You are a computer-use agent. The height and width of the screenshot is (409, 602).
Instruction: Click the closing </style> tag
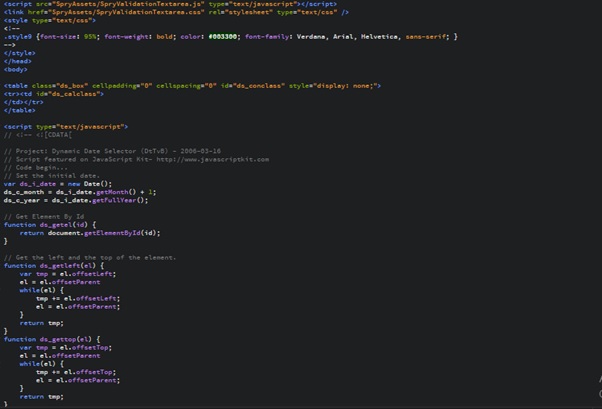(20, 53)
